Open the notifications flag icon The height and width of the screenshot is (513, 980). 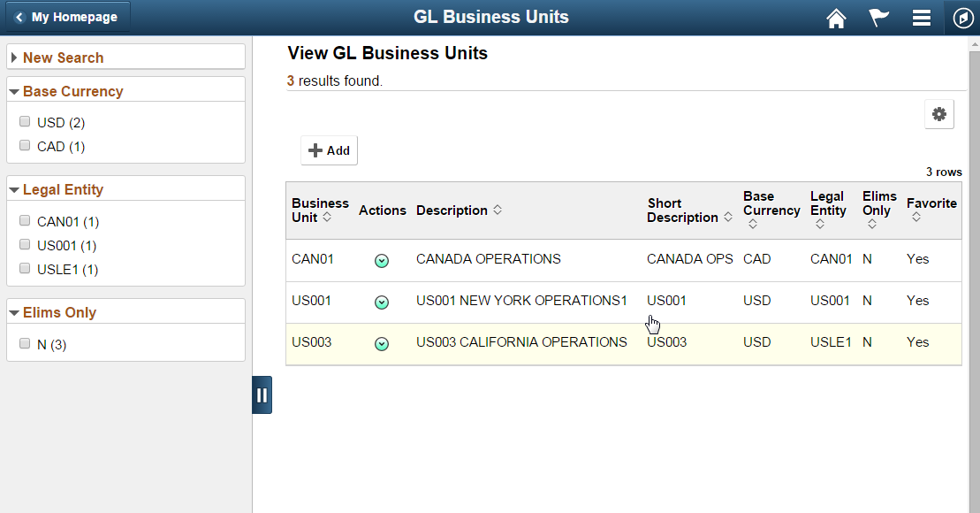click(x=878, y=18)
